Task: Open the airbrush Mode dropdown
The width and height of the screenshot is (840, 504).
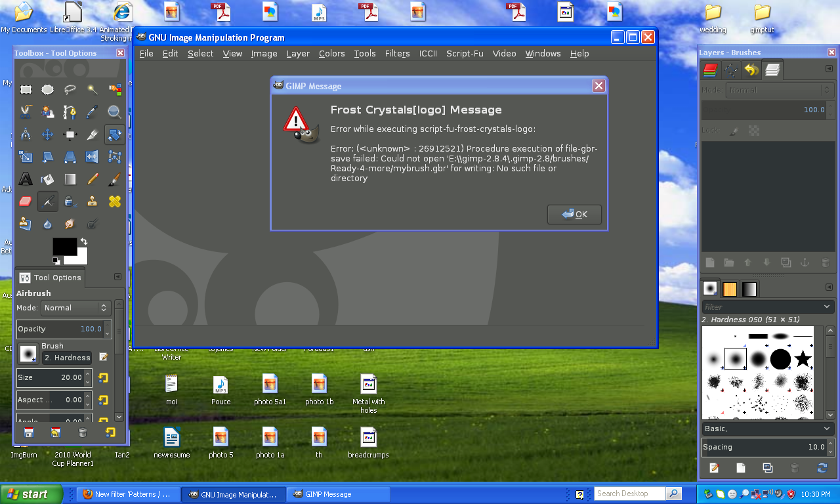Action: 75,308
